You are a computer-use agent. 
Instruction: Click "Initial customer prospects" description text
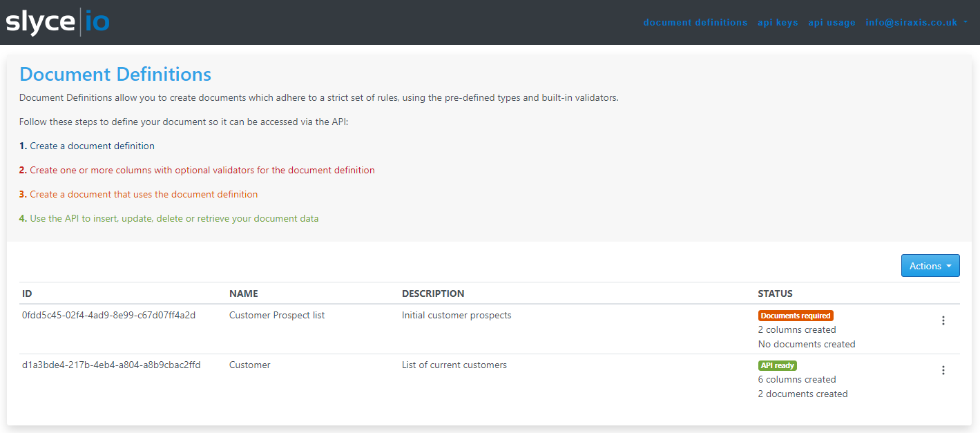coord(457,315)
